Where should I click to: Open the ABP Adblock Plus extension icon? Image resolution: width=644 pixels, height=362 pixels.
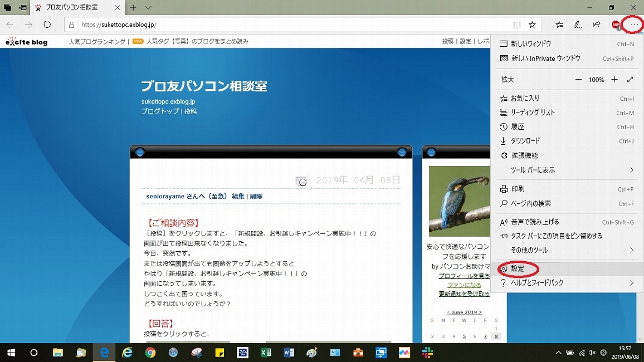point(616,25)
